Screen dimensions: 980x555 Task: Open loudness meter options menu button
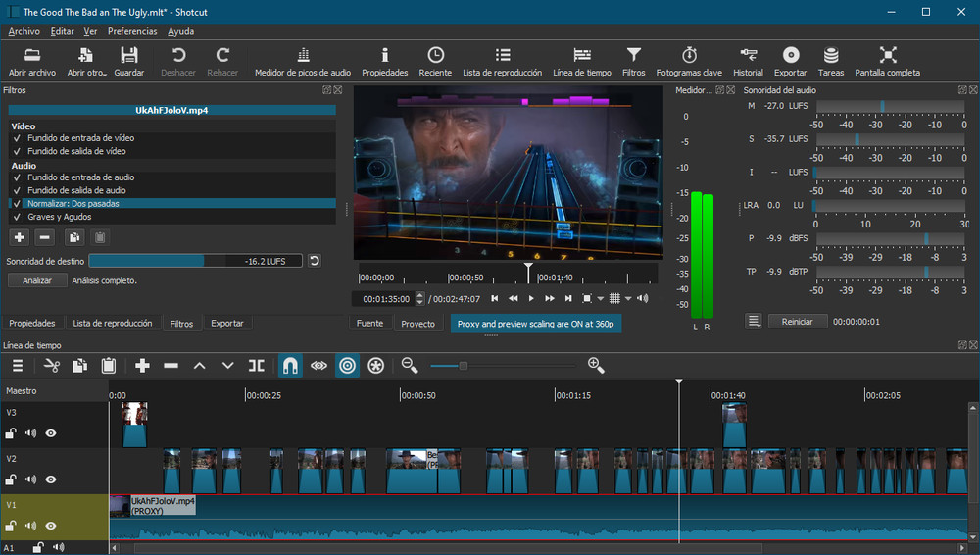point(754,321)
